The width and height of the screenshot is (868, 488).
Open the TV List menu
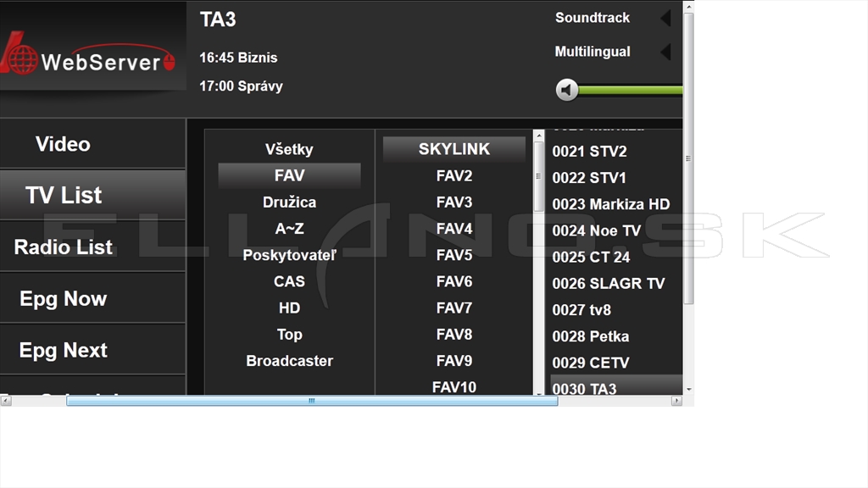[92, 195]
